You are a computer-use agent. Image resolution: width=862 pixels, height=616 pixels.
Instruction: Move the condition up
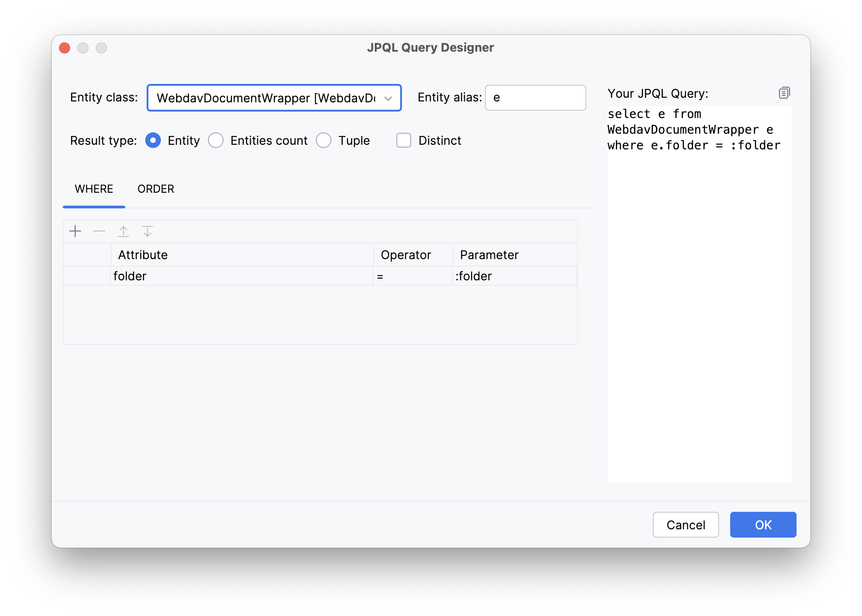pyautogui.click(x=124, y=231)
